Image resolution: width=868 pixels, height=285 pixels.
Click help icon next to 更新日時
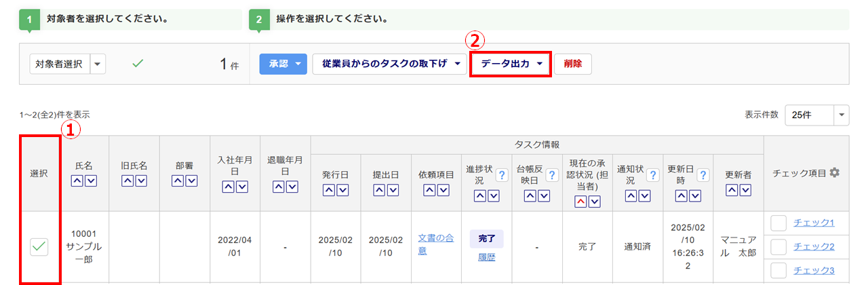703,175
